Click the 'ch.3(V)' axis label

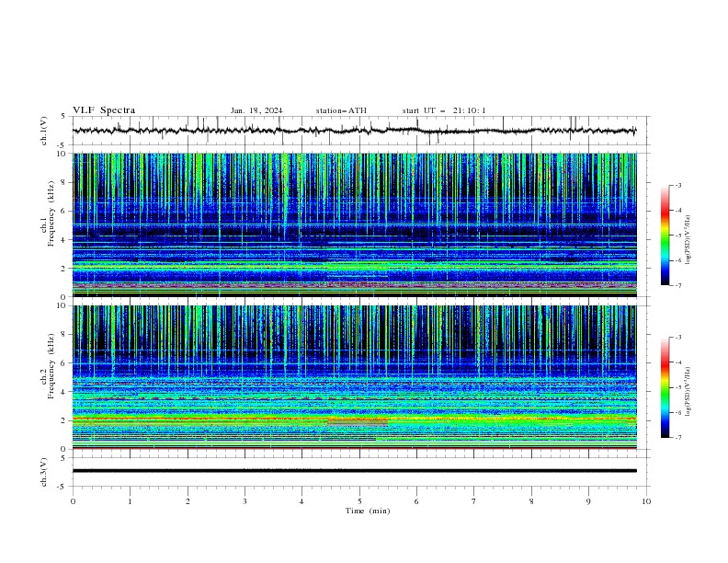coord(44,472)
